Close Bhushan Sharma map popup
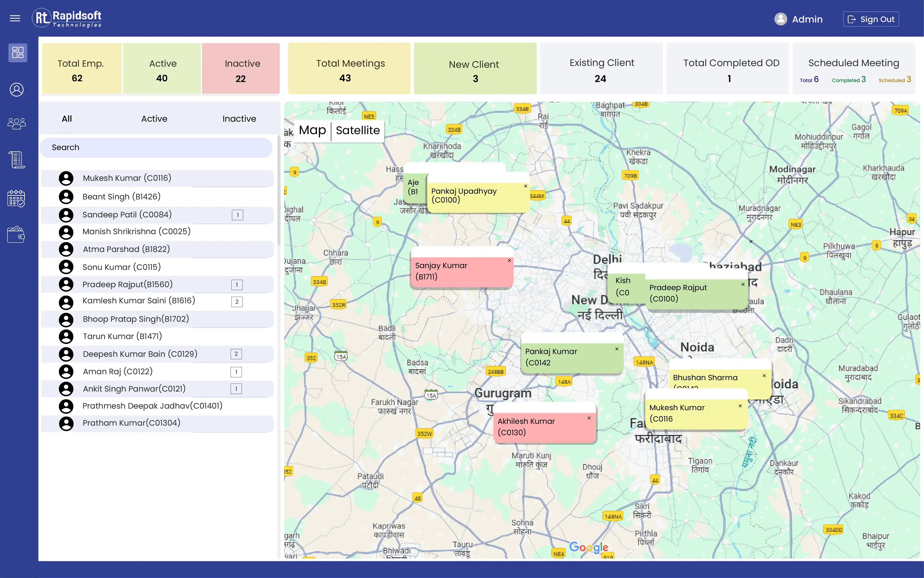Screen dimensions: 924x578 tap(764, 376)
